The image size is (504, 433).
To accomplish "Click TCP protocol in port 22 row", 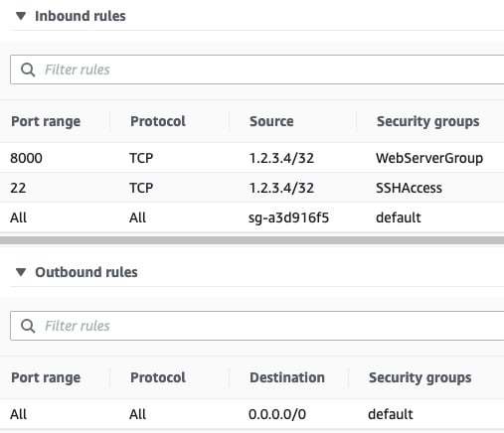I will point(141,188).
